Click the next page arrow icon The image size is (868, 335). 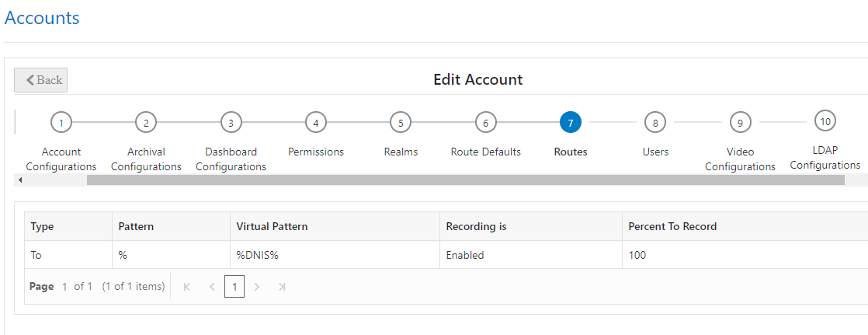click(x=257, y=287)
